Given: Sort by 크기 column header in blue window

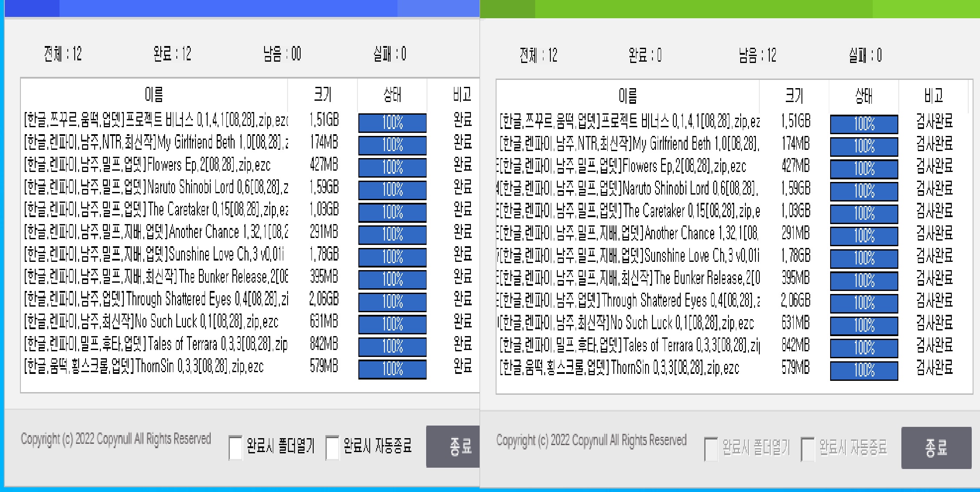Looking at the screenshot, I should tap(322, 94).
